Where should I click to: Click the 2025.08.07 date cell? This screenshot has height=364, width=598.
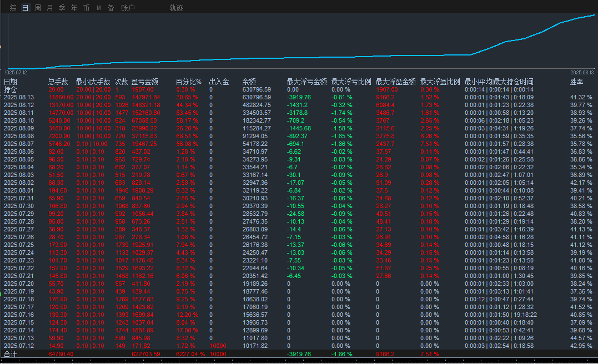tap(19, 144)
